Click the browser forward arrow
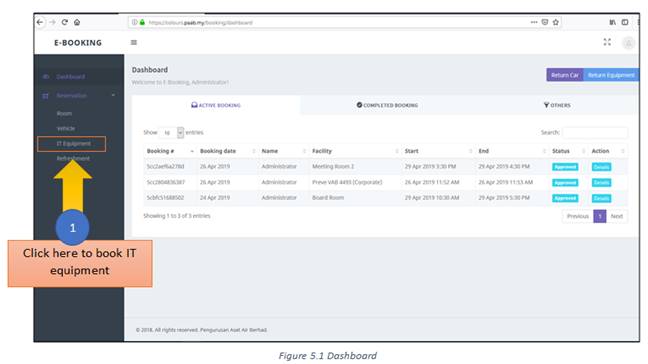The image size is (648, 364). pyautogui.click(x=52, y=22)
